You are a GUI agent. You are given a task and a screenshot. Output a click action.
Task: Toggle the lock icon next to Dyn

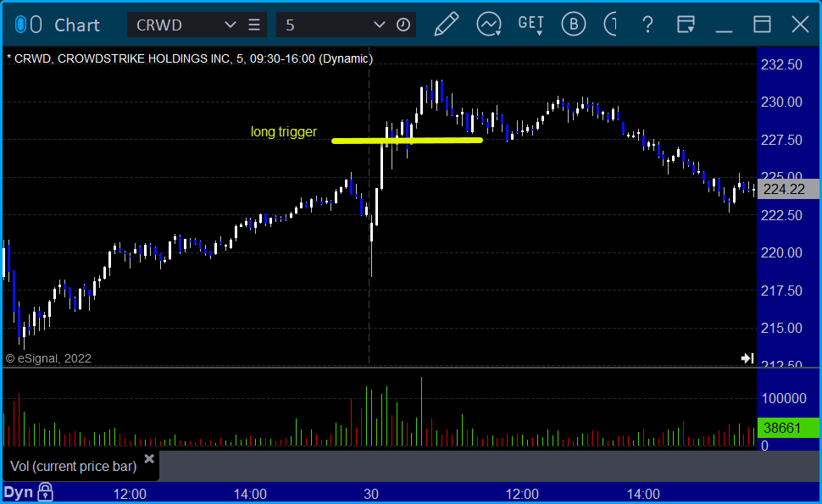click(45, 492)
